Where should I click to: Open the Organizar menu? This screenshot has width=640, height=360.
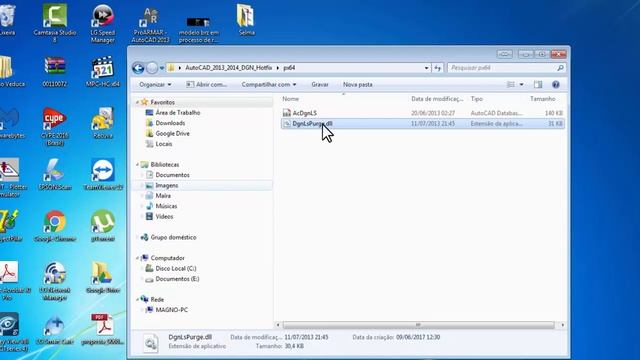click(x=155, y=84)
